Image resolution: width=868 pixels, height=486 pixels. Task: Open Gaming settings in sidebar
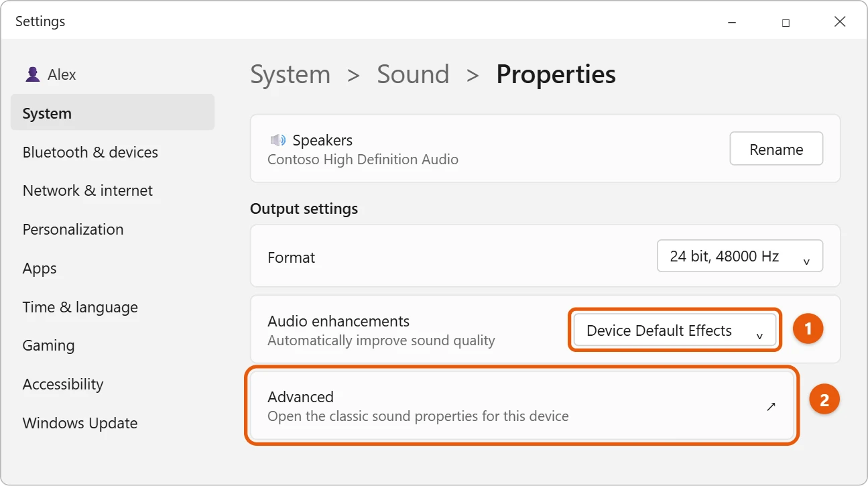pyautogui.click(x=48, y=345)
